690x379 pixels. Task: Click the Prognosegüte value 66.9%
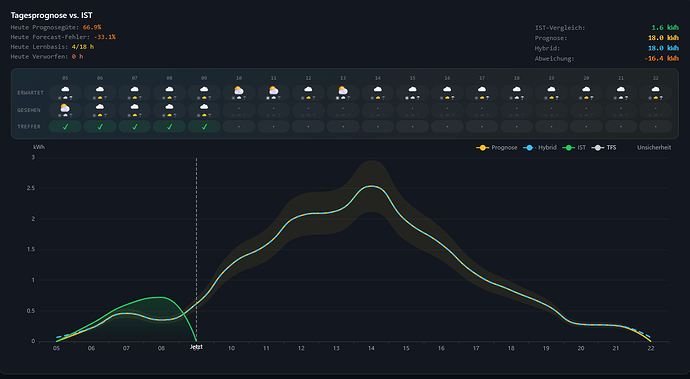click(x=92, y=27)
